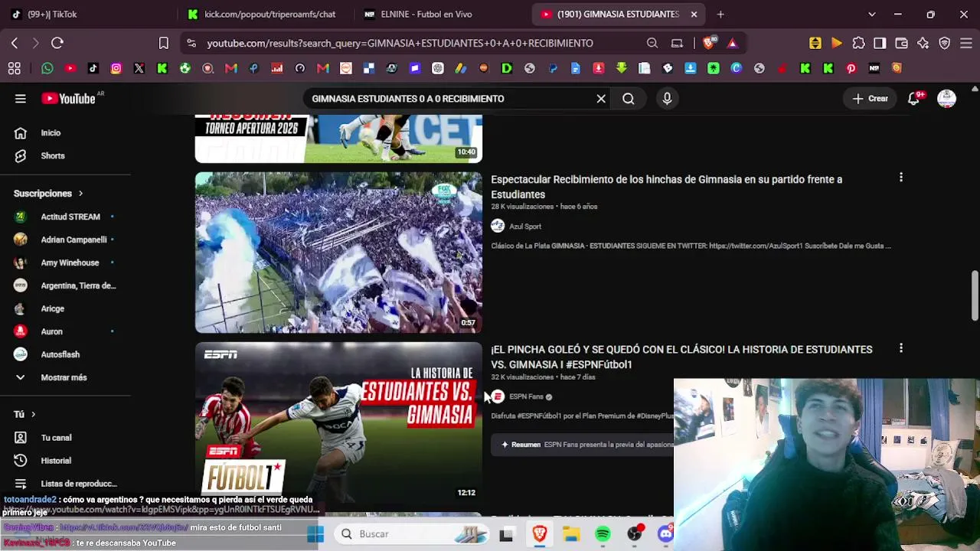Viewport: 980px width, 551px height.
Task: Toggle the browser sidebar panel
Action: 880,43
